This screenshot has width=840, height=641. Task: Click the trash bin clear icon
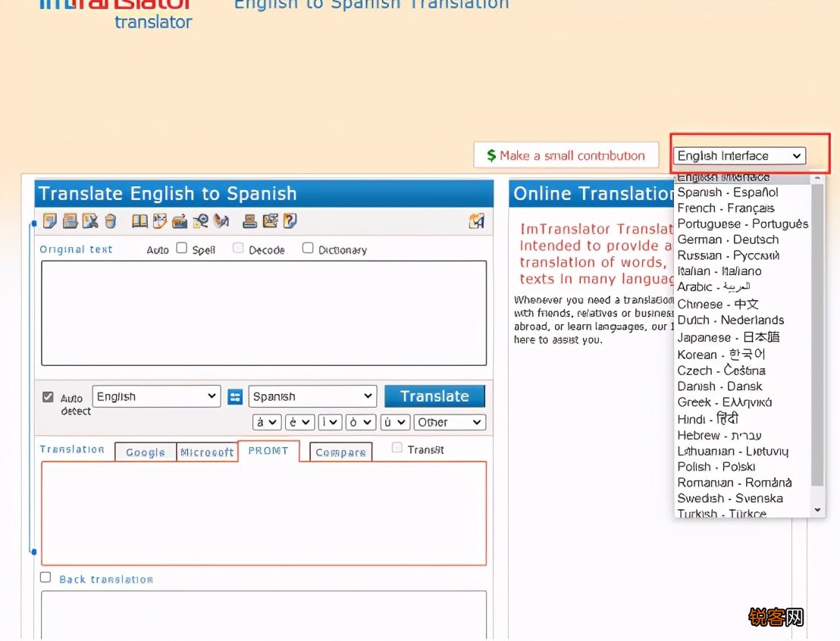111,220
